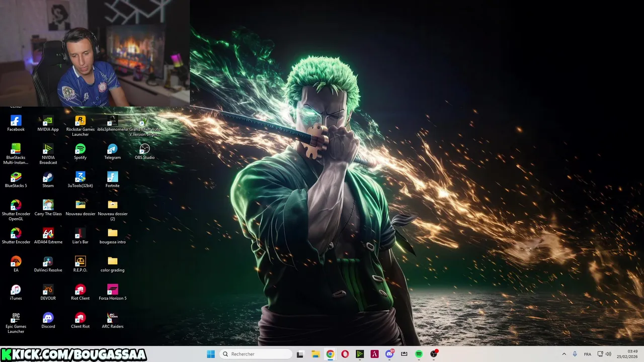Open Rockstar Games Launcher icon
Viewport: 644px width, 362px height.
pyautogui.click(x=80, y=126)
